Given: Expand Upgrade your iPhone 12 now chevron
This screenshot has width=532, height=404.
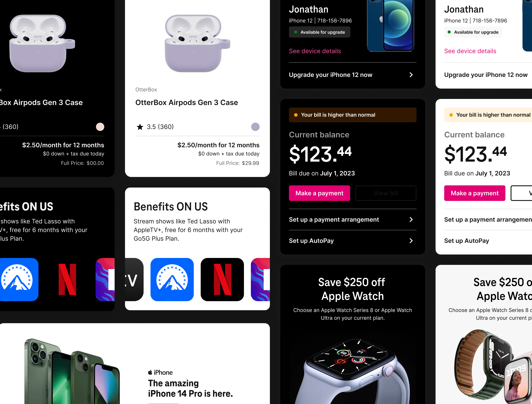Looking at the screenshot, I should pyautogui.click(x=411, y=75).
